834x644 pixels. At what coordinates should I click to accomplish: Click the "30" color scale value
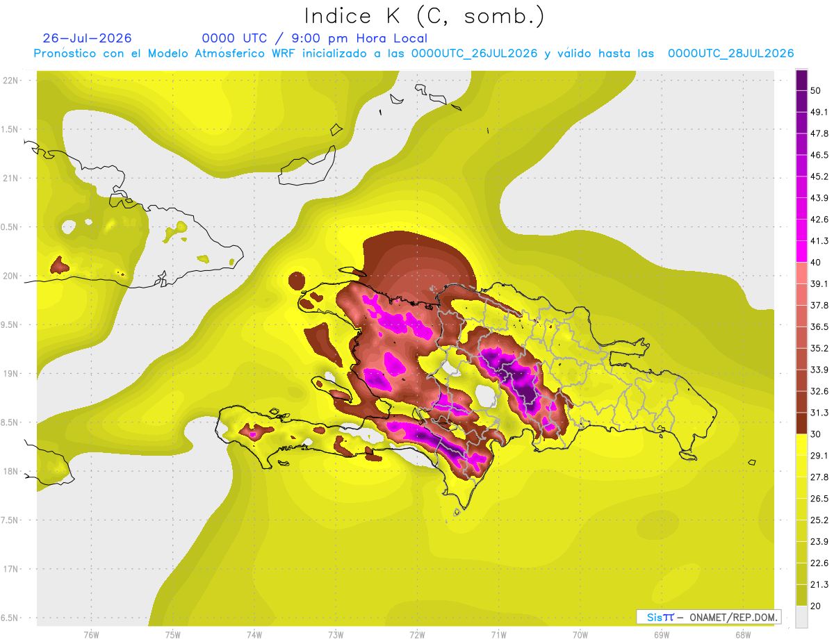click(816, 434)
